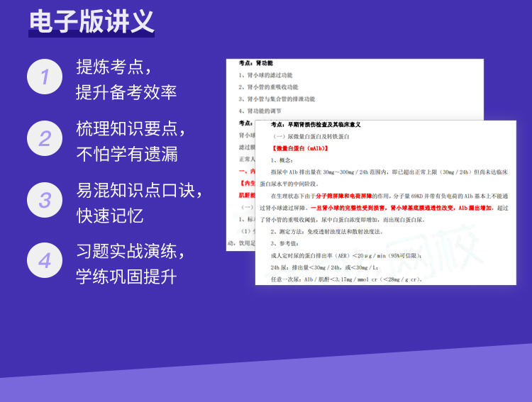Click the number 4 circle icon
The height and width of the screenshot is (402, 532).
coord(45,260)
